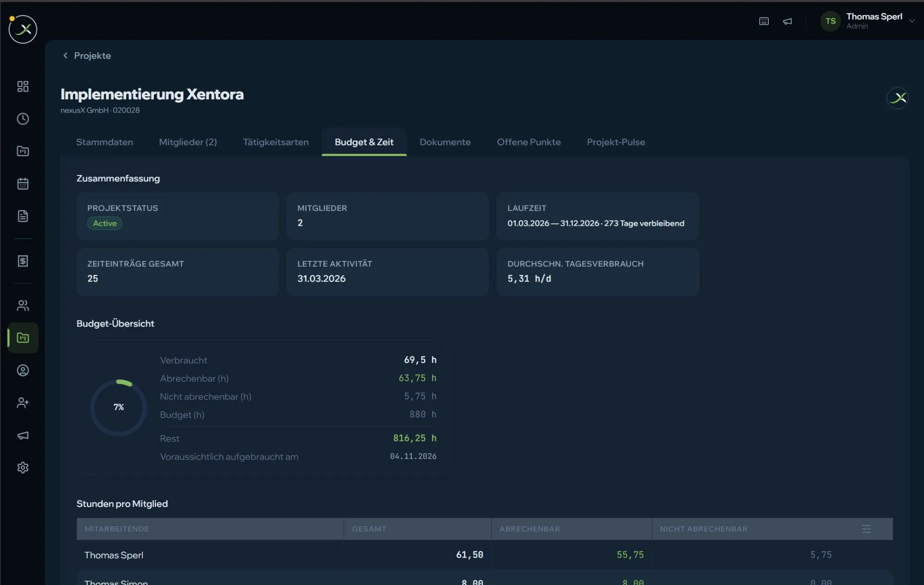The width and height of the screenshot is (924, 585).
Task: Switch to the Tätigkeitsarten tab
Action: point(276,142)
